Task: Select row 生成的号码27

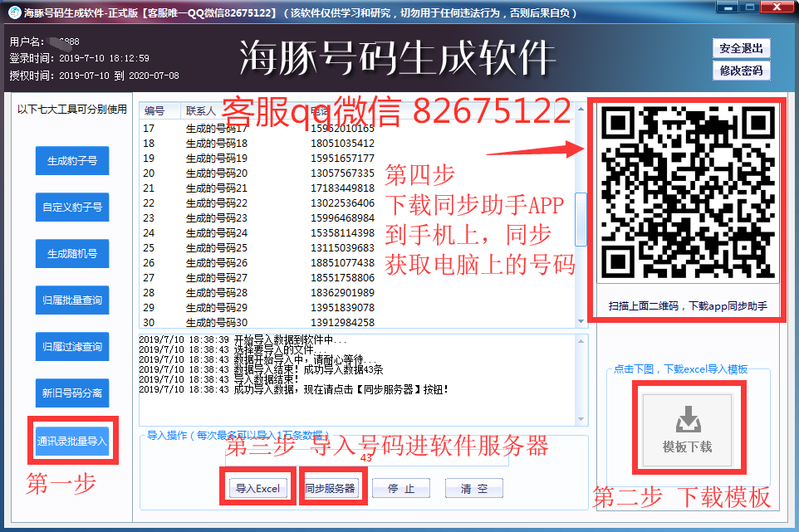Action: point(356,277)
